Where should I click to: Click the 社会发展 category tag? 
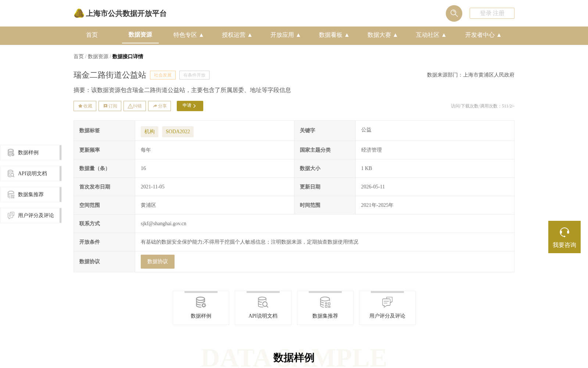[163, 75]
